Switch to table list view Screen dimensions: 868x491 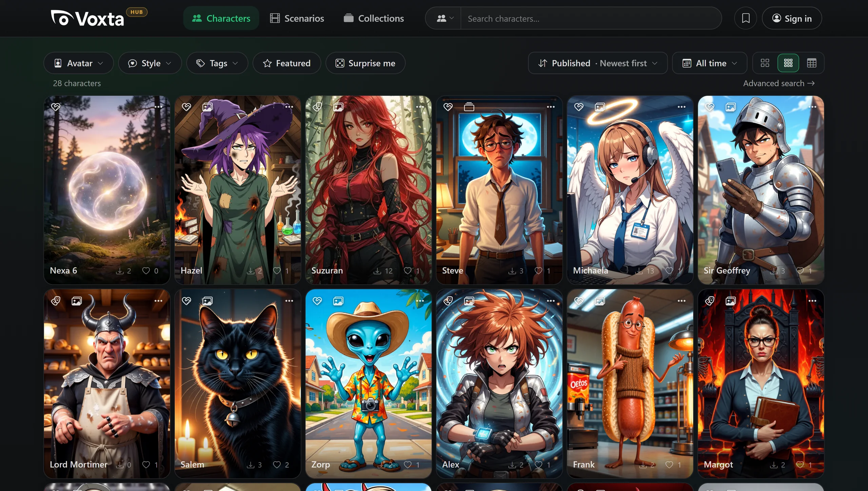coord(812,63)
